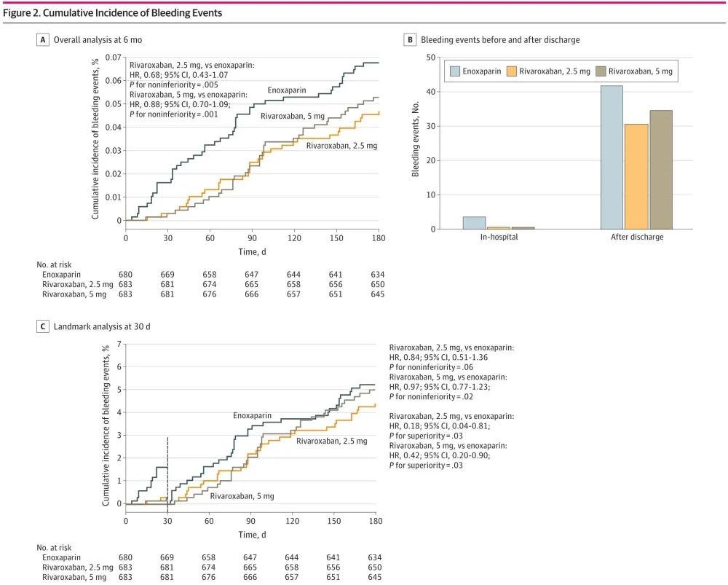Click 'Enoxaparin' curve label in panel A
The height and width of the screenshot is (585, 728).
[286, 90]
